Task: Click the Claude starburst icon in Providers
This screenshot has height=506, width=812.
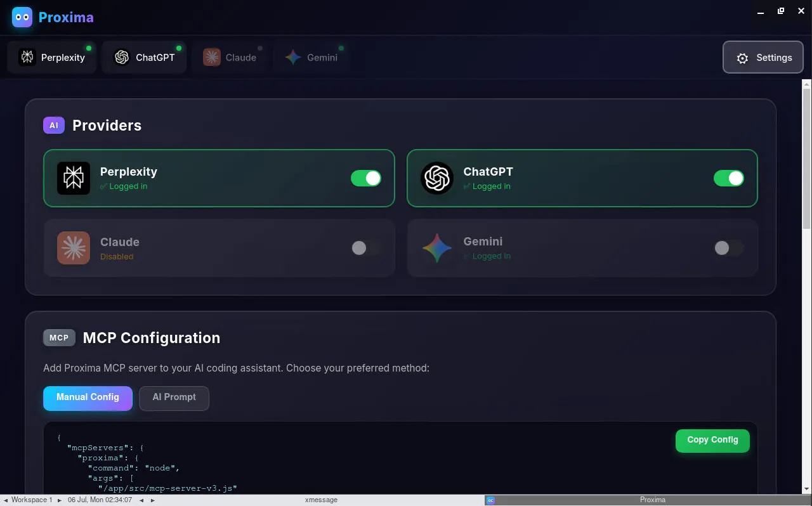Action: [74, 248]
